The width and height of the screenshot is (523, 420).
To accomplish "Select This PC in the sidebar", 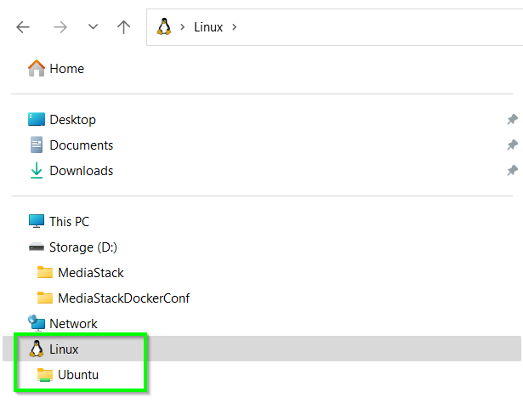I will [68, 222].
